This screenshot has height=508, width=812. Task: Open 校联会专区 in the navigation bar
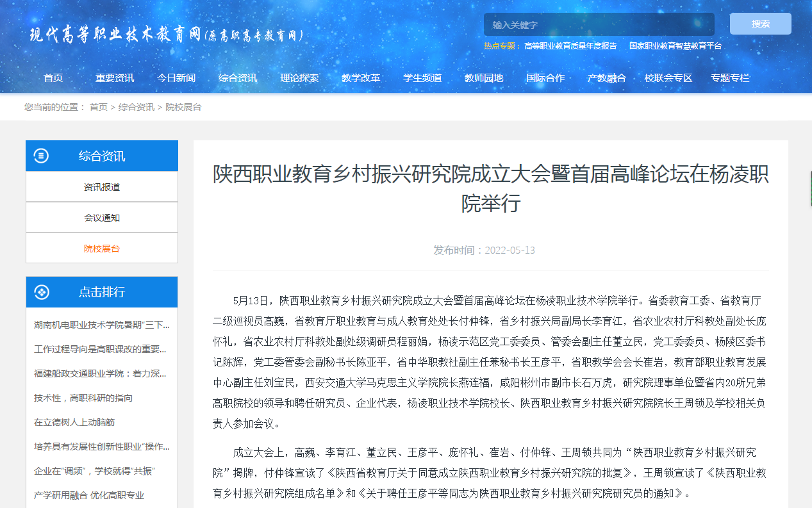point(668,78)
